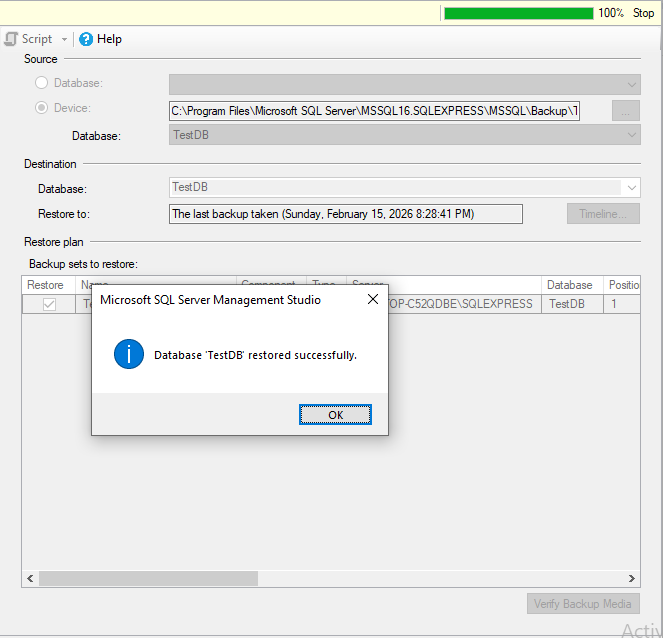Click the horizontal scrollbar thumb
This screenshot has height=638, width=663.
tap(148, 578)
